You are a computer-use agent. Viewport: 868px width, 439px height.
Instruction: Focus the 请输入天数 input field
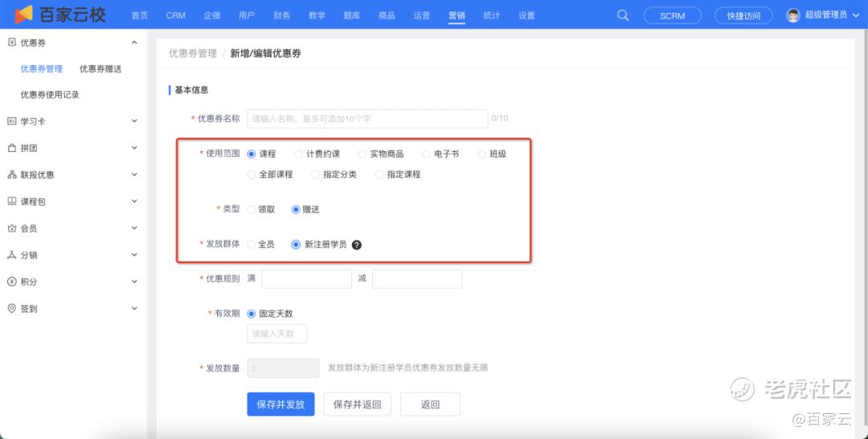[276, 334]
